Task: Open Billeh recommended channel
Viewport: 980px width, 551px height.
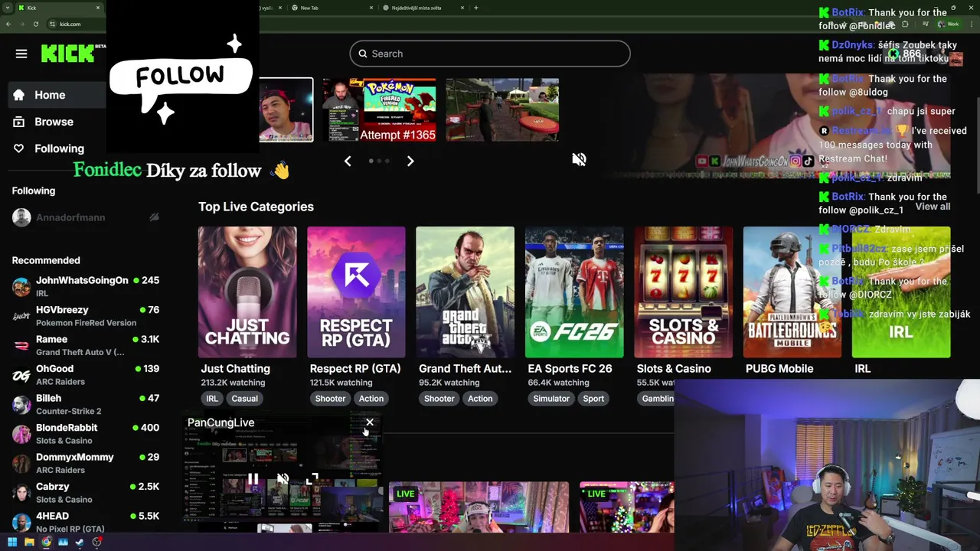Action: (86, 404)
